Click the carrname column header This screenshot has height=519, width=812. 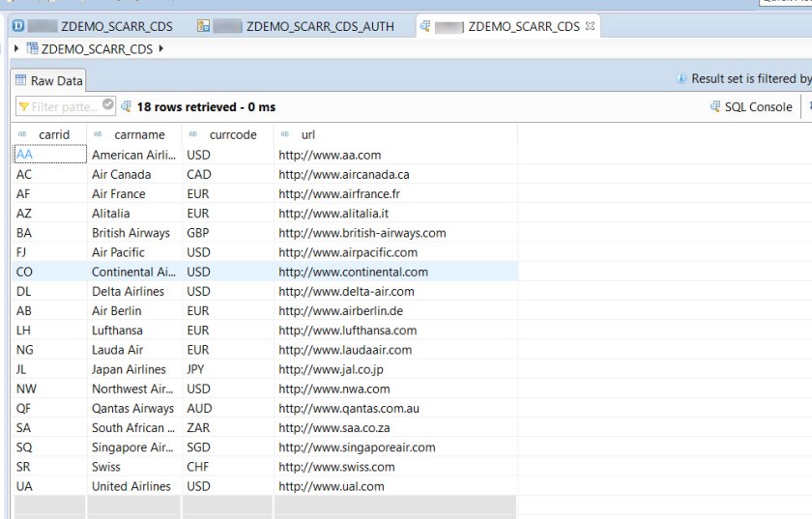pos(139,134)
